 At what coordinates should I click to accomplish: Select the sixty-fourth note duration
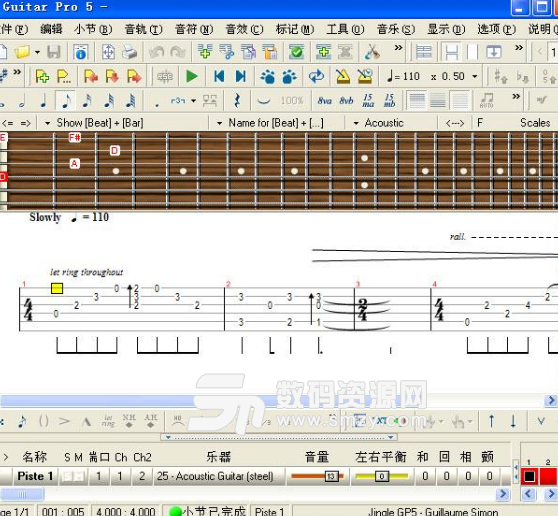point(130,101)
